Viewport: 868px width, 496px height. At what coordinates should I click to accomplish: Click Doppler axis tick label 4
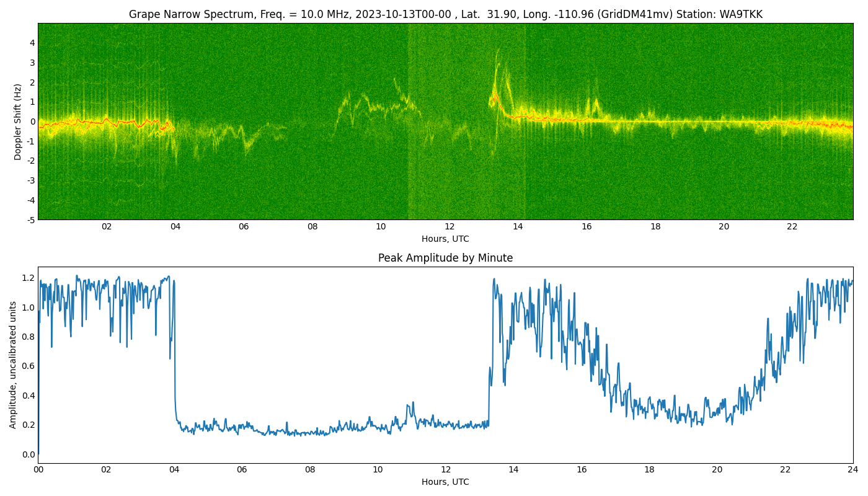point(32,43)
